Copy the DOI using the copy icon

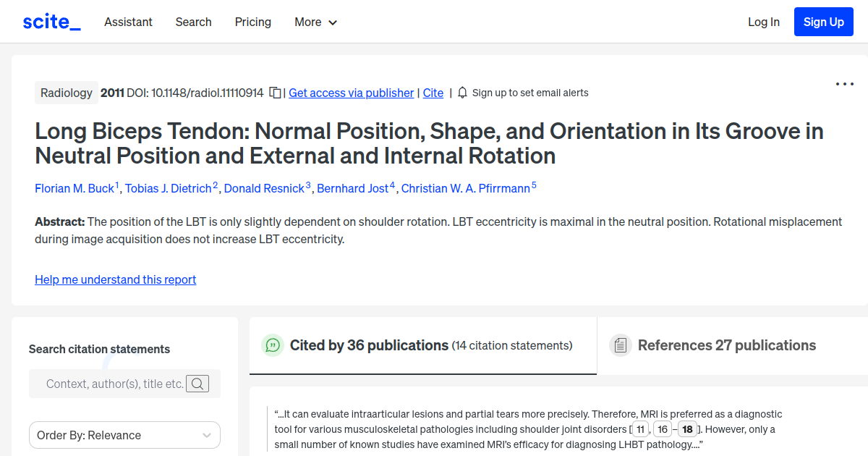tap(275, 93)
